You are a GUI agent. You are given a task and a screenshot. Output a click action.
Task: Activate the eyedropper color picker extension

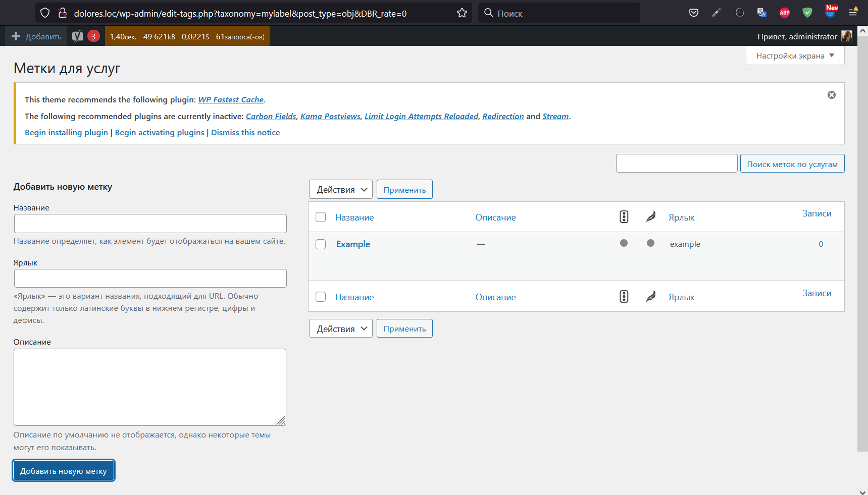(717, 13)
